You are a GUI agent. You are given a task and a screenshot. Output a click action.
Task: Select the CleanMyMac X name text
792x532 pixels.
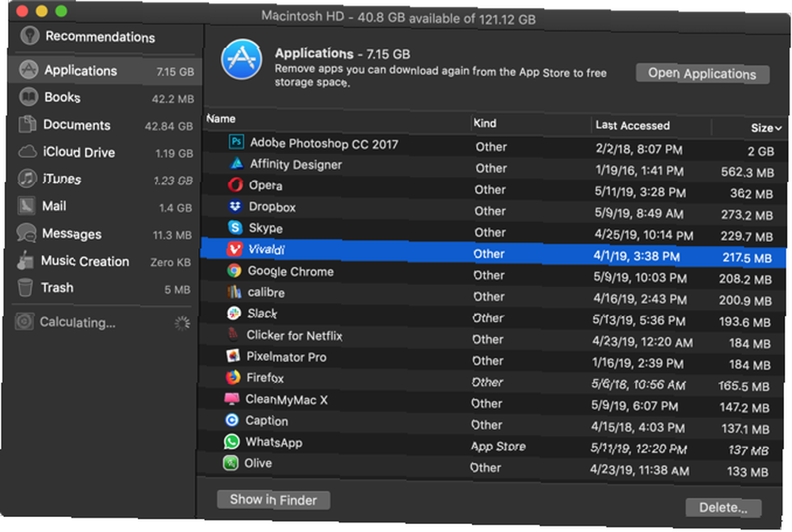coord(287,400)
